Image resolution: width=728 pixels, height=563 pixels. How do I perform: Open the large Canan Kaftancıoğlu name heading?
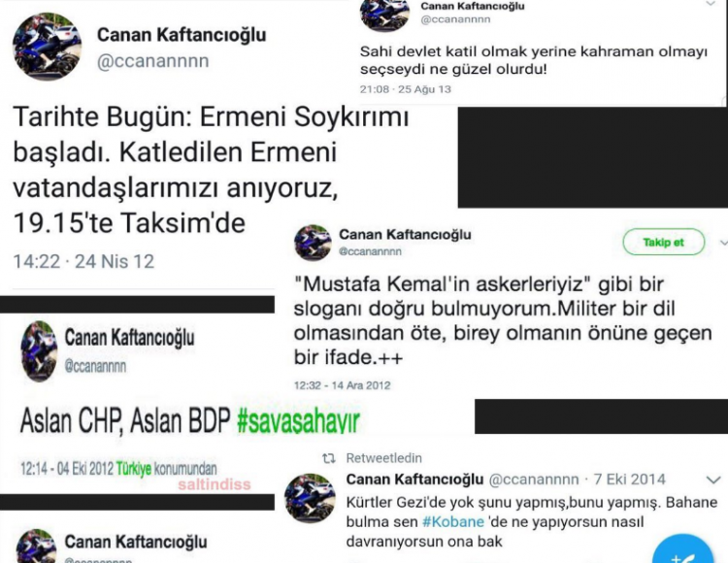click(182, 35)
